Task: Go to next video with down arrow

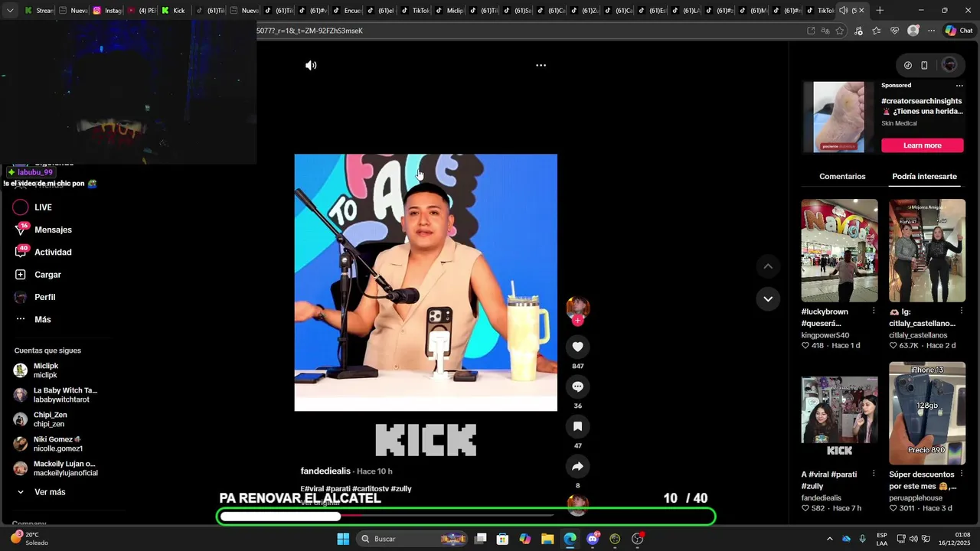Action: point(768,298)
